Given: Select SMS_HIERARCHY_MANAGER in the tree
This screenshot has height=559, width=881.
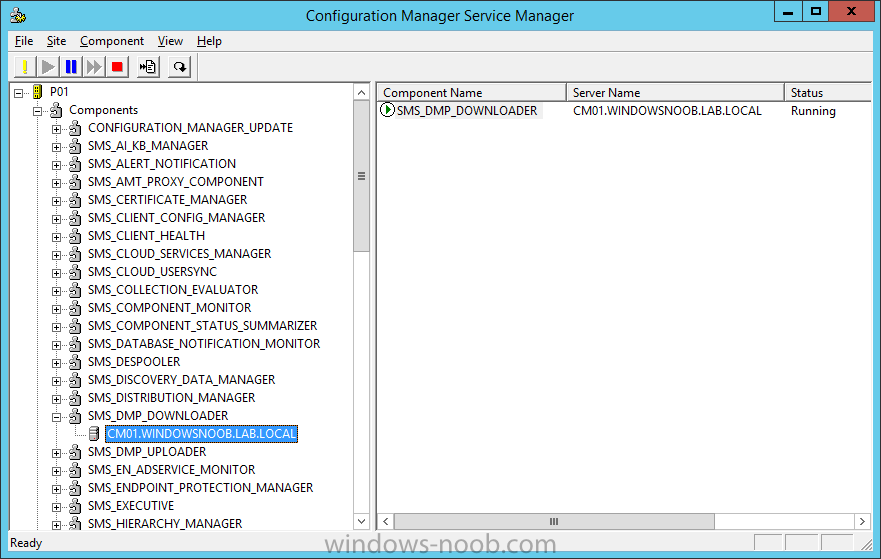Looking at the screenshot, I should click(165, 524).
